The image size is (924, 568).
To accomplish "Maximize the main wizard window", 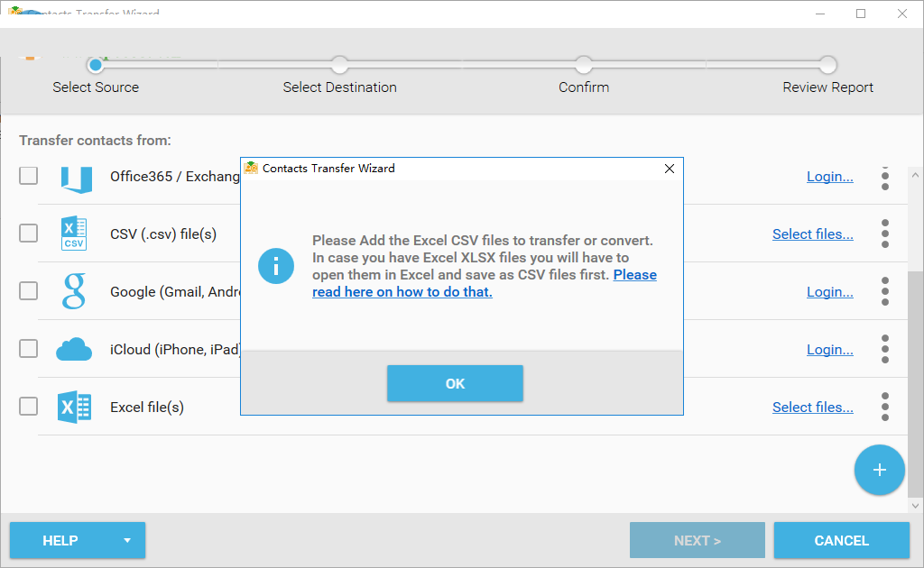I will coord(861,14).
